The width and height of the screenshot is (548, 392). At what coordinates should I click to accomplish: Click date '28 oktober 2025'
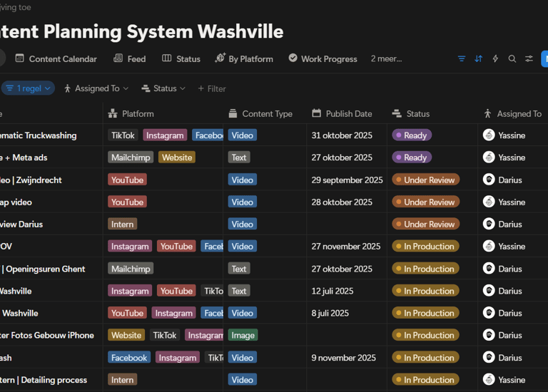(342, 202)
